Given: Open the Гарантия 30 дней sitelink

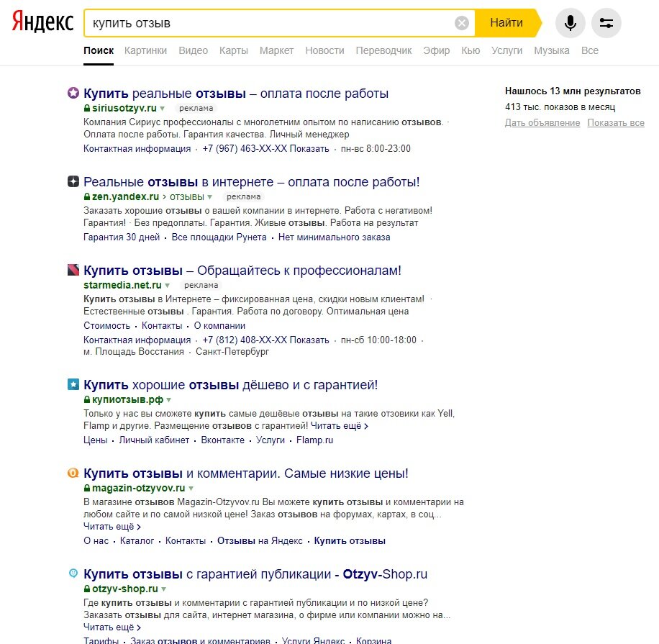Looking at the screenshot, I should 122,237.
